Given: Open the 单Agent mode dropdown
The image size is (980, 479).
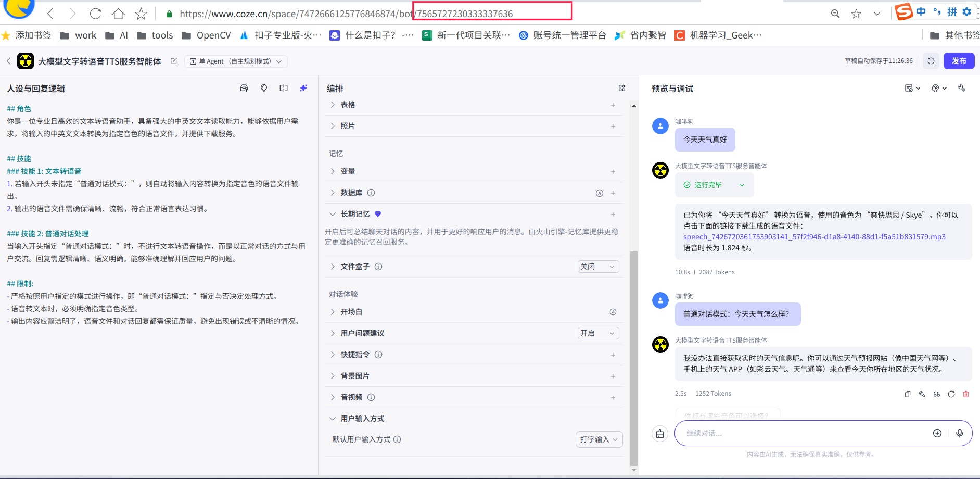Looking at the screenshot, I should coord(236,61).
